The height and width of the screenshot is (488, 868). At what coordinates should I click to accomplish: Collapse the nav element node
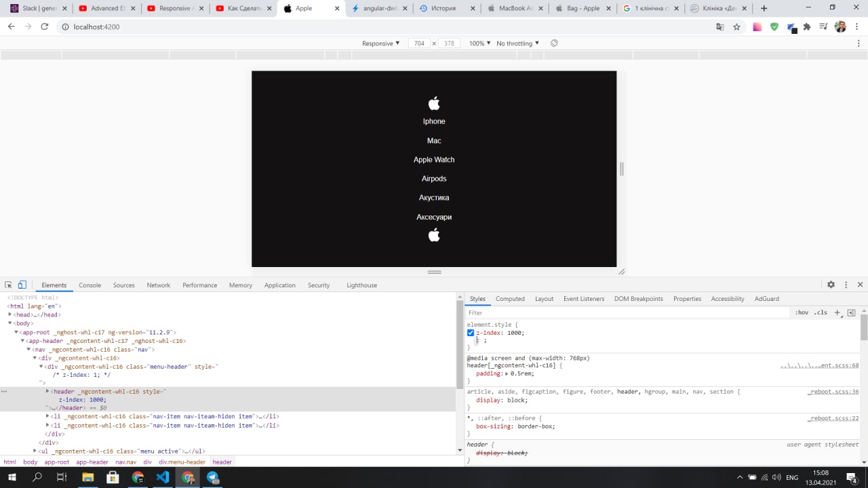click(x=29, y=349)
